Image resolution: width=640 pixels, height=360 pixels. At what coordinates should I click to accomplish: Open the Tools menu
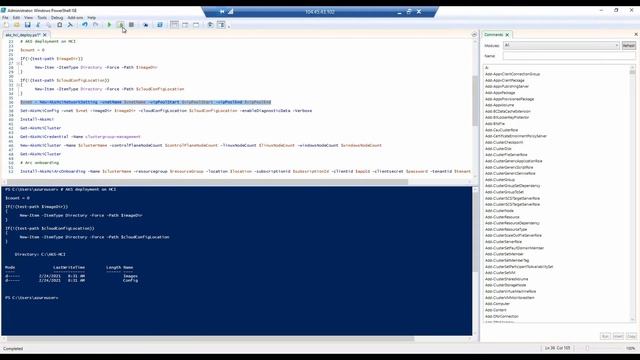click(x=42, y=18)
